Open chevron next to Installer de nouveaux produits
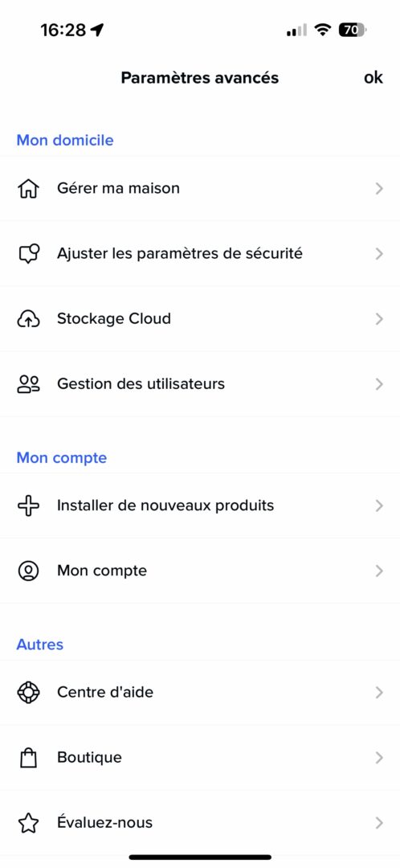The image size is (400, 868). point(379,506)
